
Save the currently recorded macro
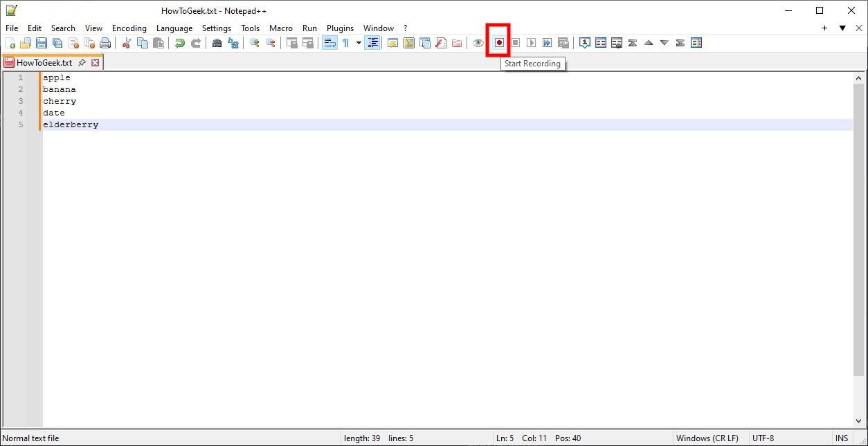563,42
